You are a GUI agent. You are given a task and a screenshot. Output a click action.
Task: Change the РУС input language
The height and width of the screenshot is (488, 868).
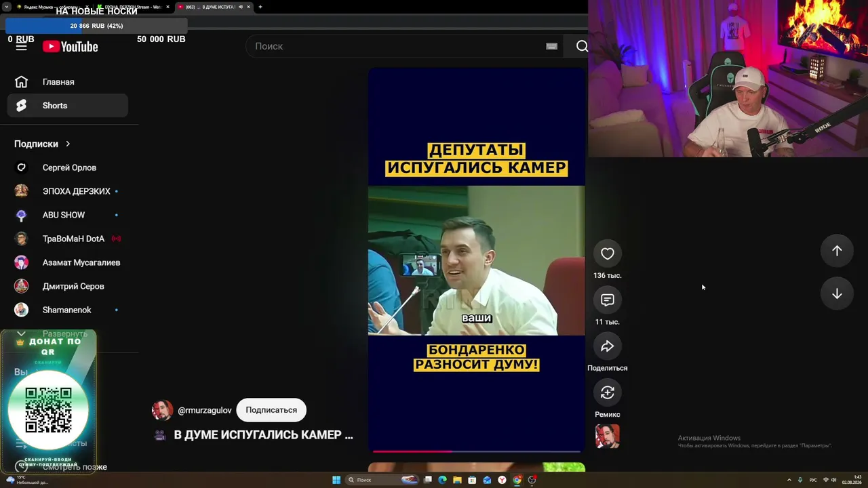(813, 480)
